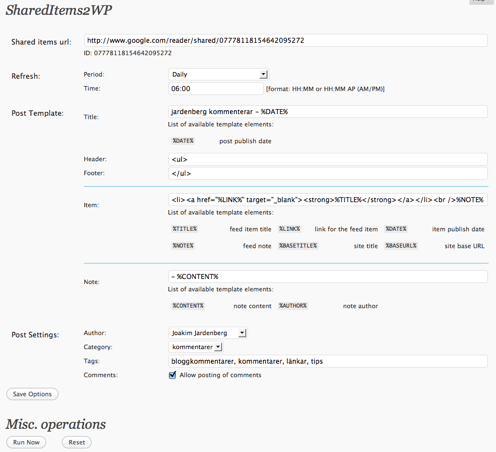Click the Shared items url input field
Viewport: 496px width, 452px height.
pyautogui.click(x=286, y=41)
